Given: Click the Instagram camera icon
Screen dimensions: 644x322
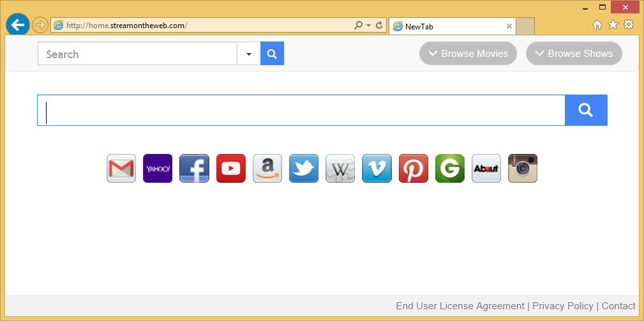Looking at the screenshot, I should (x=523, y=169).
